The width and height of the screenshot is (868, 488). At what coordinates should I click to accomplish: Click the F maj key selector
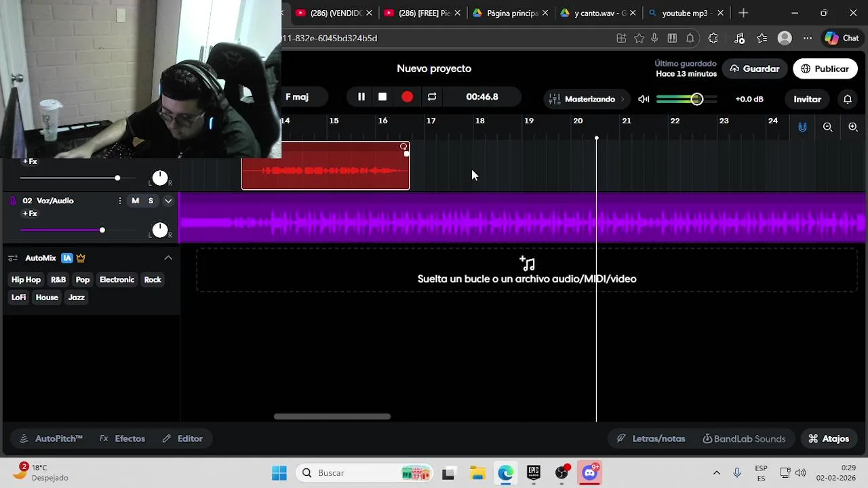[297, 97]
